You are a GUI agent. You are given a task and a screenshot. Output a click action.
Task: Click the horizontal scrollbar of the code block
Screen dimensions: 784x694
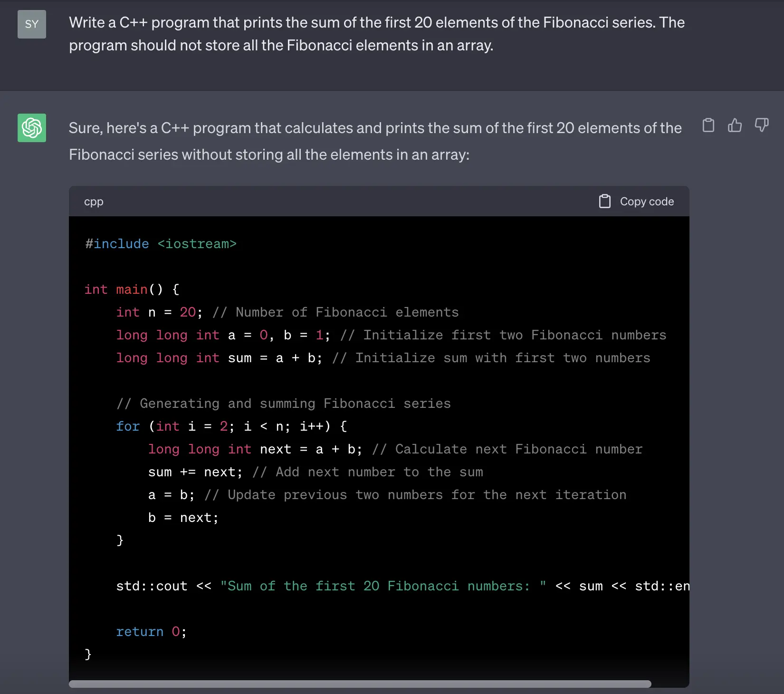[x=360, y=684]
